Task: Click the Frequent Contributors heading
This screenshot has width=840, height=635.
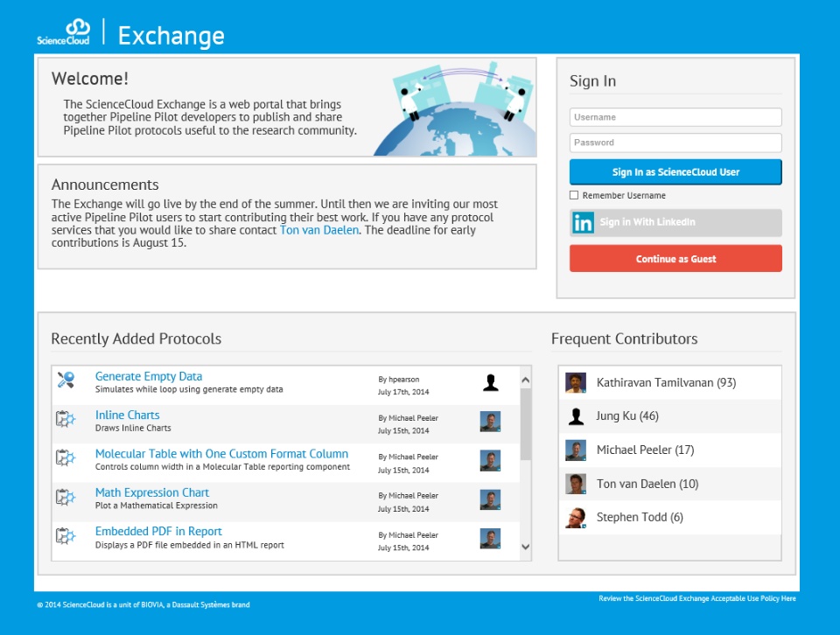Action: click(624, 338)
